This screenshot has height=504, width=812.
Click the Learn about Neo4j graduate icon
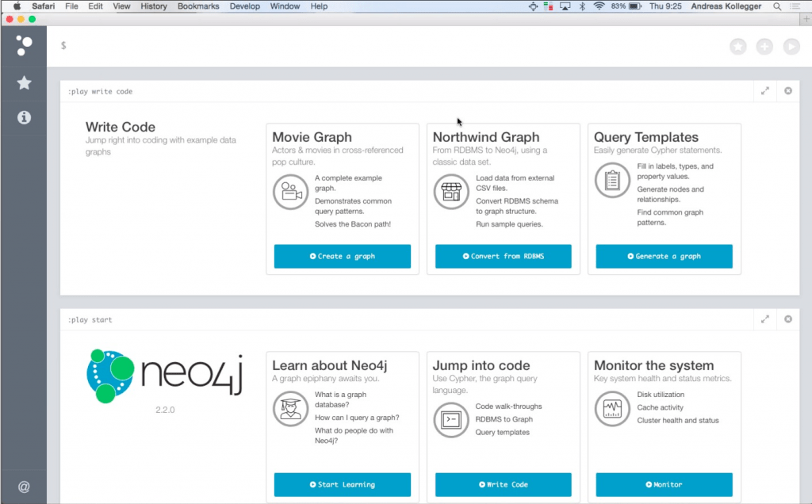290,409
